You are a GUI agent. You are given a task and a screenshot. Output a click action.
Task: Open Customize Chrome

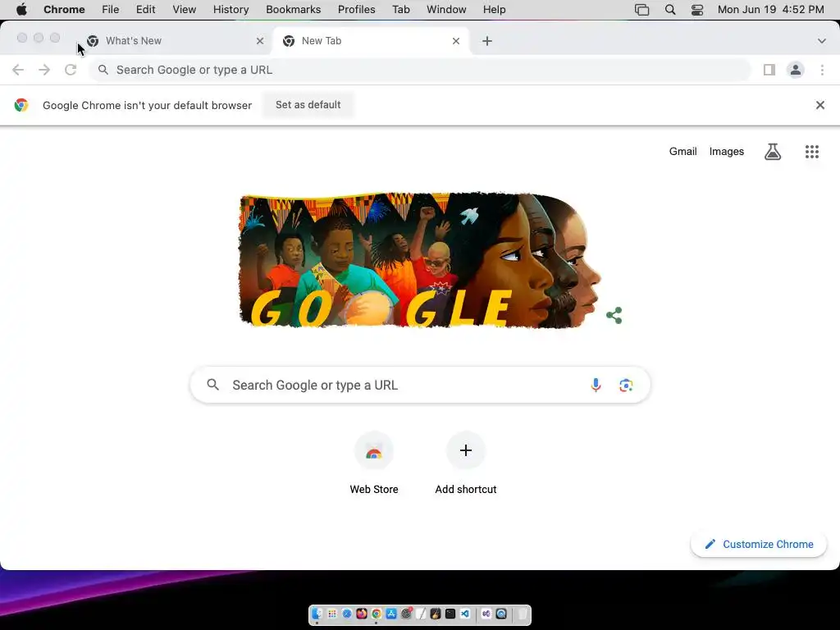click(x=759, y=545)
